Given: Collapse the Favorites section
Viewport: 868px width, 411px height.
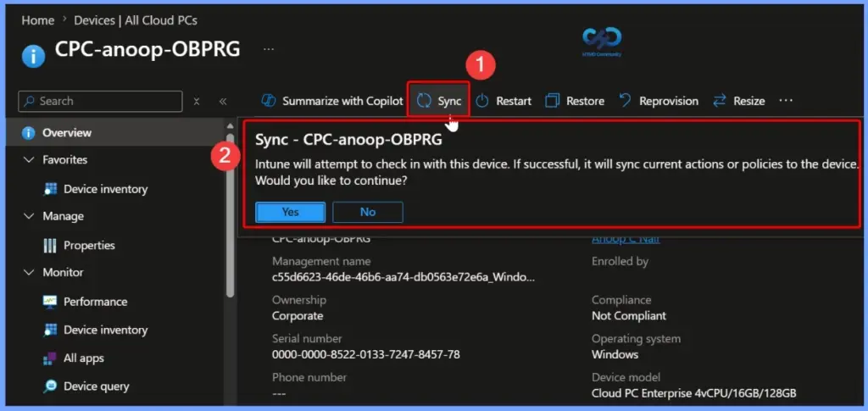Looking at the screenshot, I should click(29, 160).
